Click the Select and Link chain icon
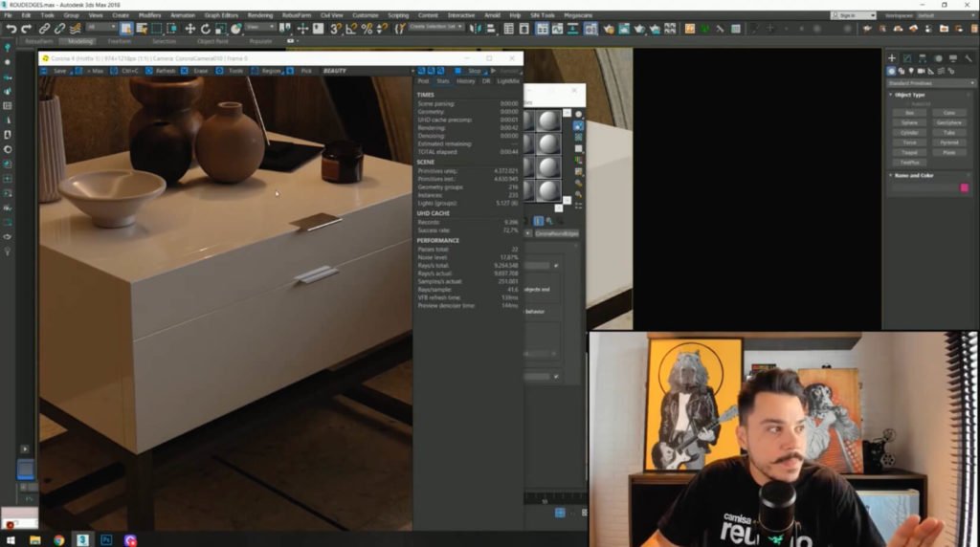This screenshot has height=547, width=980. 45,29
